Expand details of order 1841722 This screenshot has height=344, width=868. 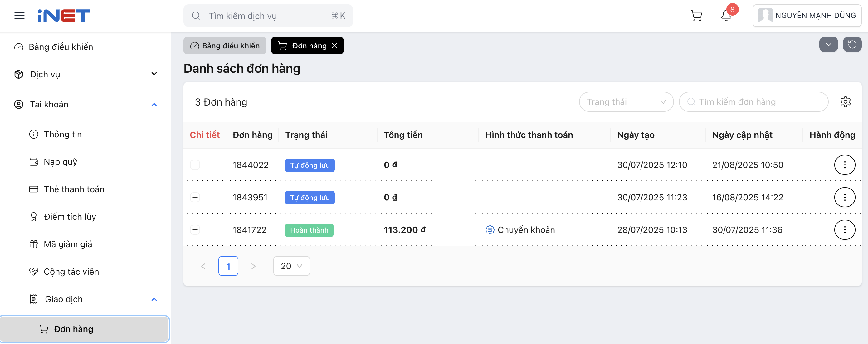tap(195, 230)
